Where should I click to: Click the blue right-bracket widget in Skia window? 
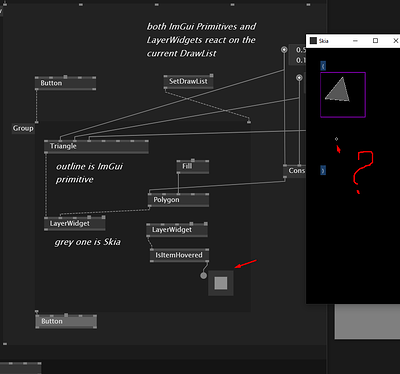point(323,170)
